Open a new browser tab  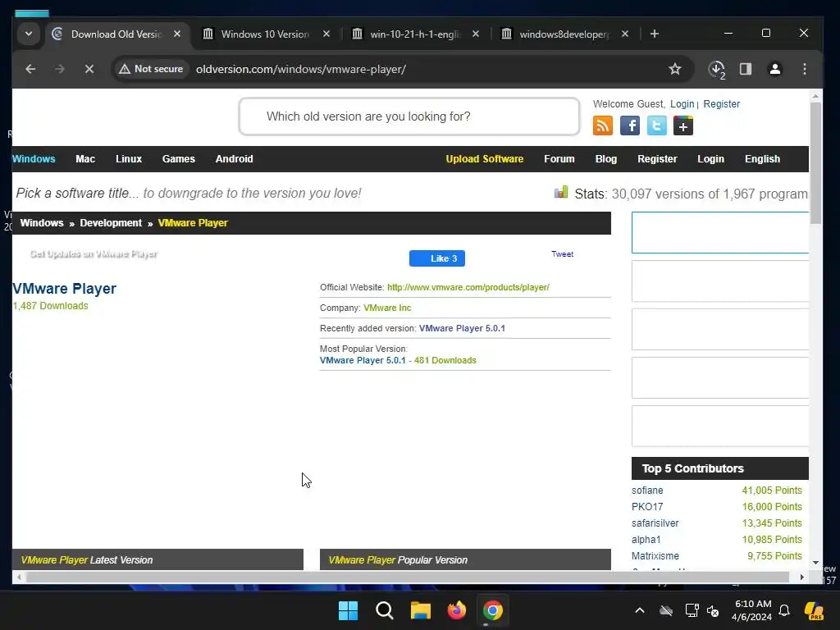(654, 34)
